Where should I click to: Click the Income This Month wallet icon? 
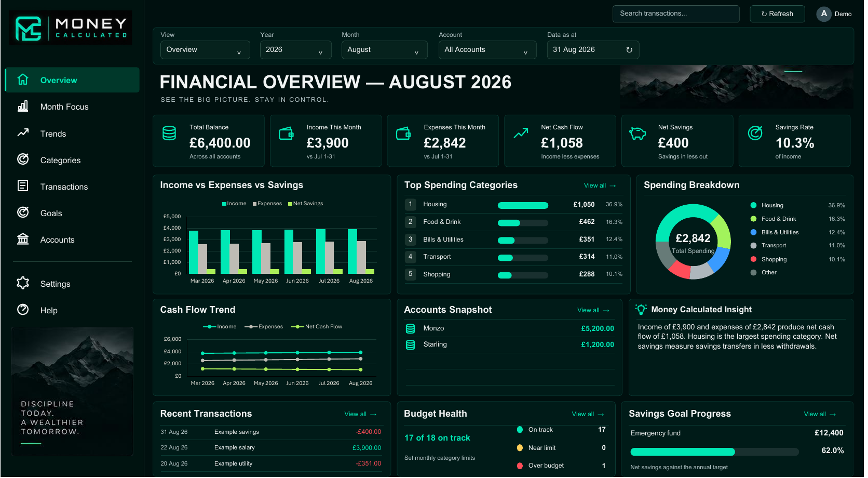pyautogui.click(x=287, y=134)
